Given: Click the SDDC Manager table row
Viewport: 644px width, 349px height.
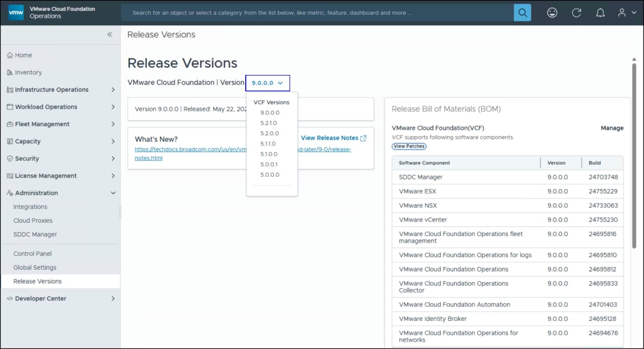Looking at the screenshot, I should coord(507,177).
